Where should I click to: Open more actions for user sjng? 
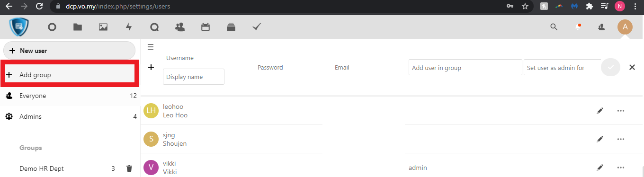coord(621,139)
